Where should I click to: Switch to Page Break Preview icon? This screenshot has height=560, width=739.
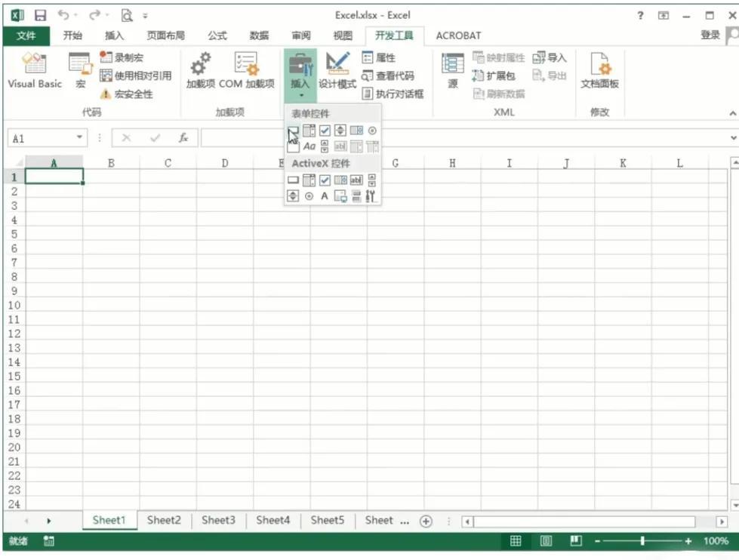tap(576, 540)
